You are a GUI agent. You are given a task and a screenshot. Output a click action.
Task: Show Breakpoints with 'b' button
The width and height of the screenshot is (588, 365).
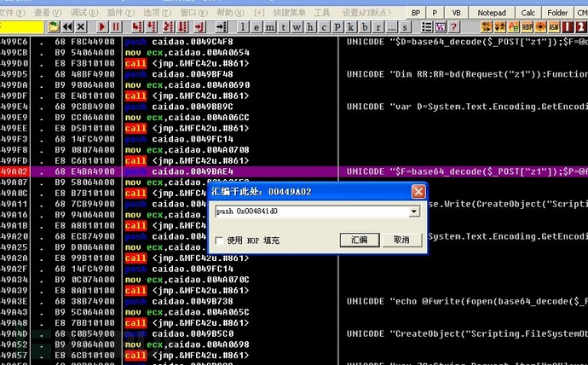point(365,27)
